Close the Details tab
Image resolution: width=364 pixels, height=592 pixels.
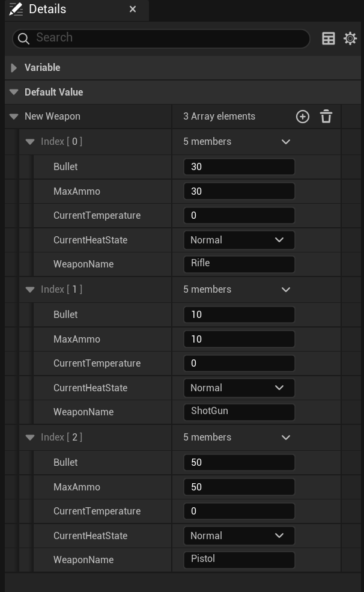pos(133,9)
